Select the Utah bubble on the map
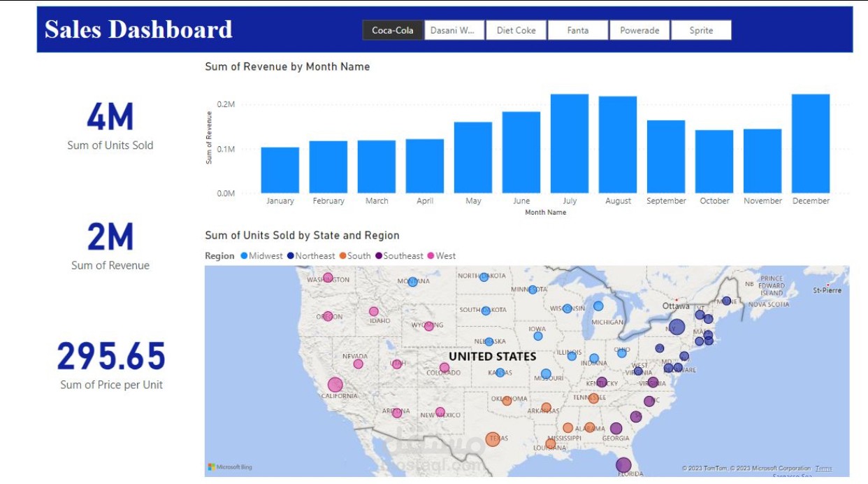The height and width of the screenshot is (484, 868). pos(397,364)
